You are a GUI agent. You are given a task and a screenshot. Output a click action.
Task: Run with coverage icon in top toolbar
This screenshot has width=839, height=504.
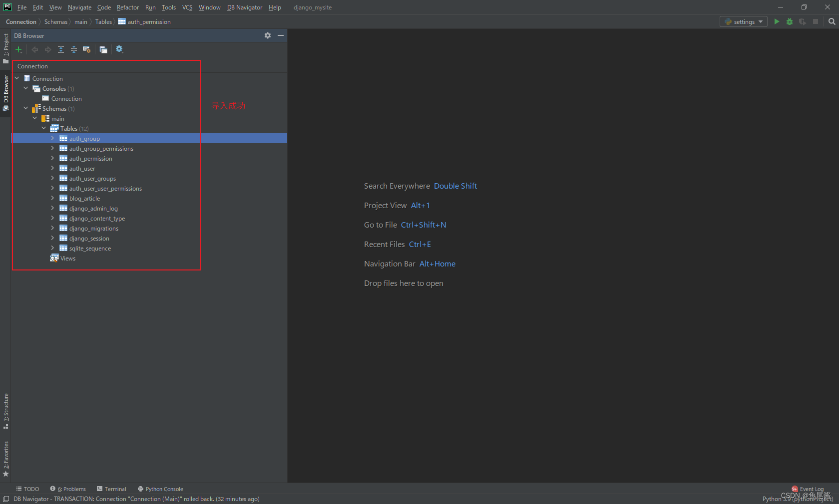click(x=803, y=21)
